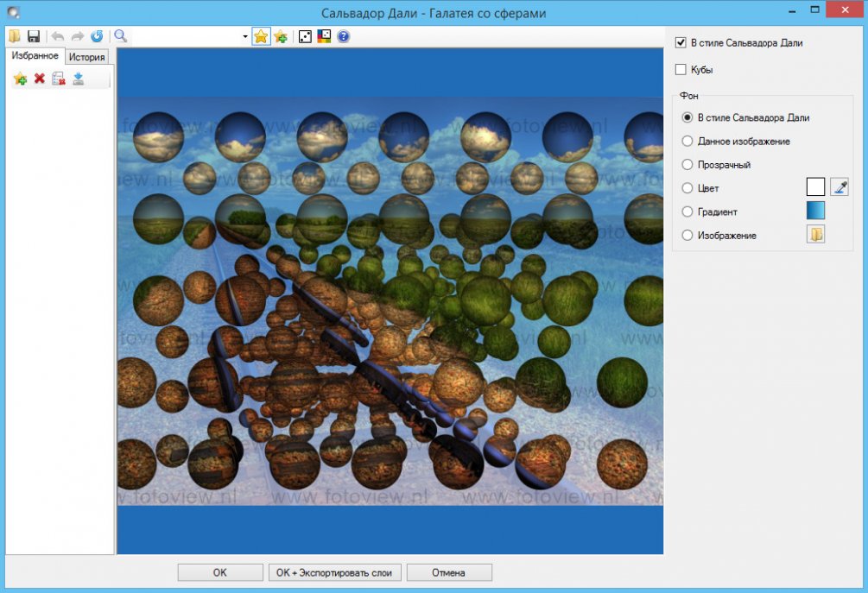Pick a color with the eyedropper
Image resolution: width=868 pixels, height=593 pixels.
pos(839,187)
